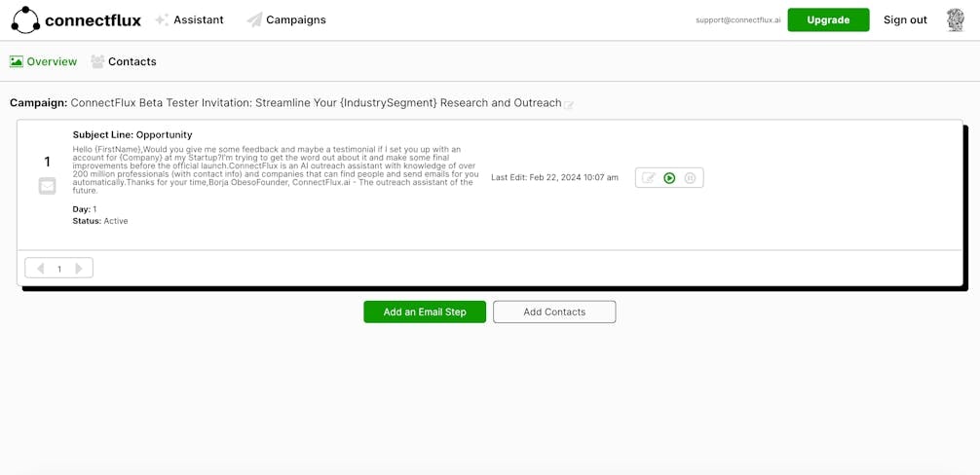The height and width of the screenshot is (475, 980).
Task: Edit the campaign name pencil icon
Action: pyautogui.click(x=568, y=105)
